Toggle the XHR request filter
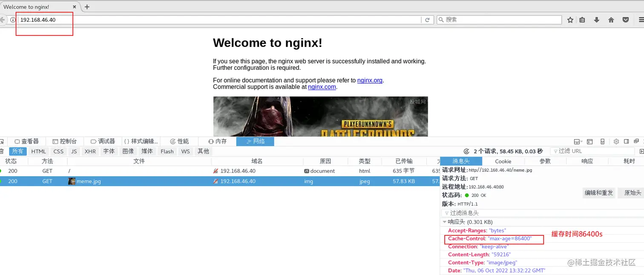This screenshot has width=644, height=275. tap(90, 151)
